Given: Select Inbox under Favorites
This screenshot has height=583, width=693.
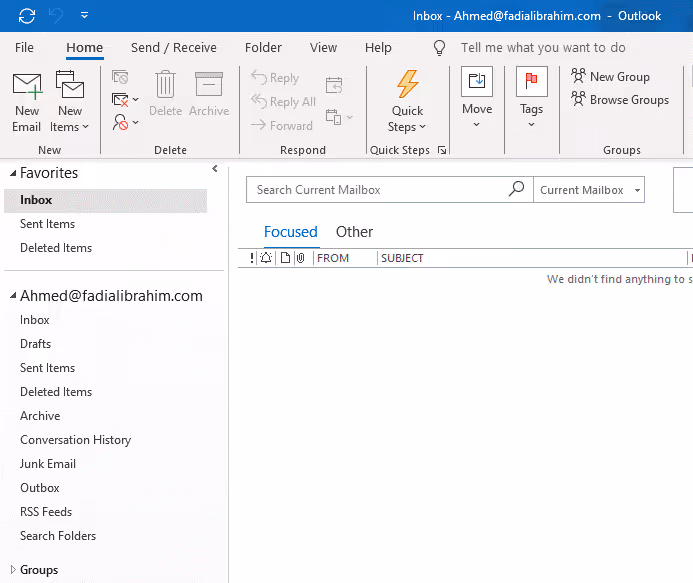Looking at the screenshot, I should click(106, 200).
